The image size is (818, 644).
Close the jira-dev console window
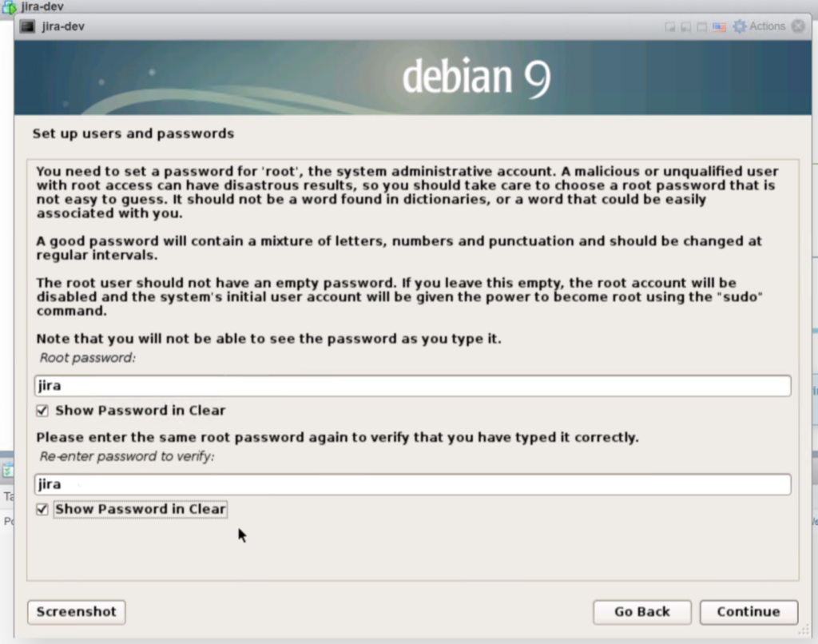coord(798,26)
